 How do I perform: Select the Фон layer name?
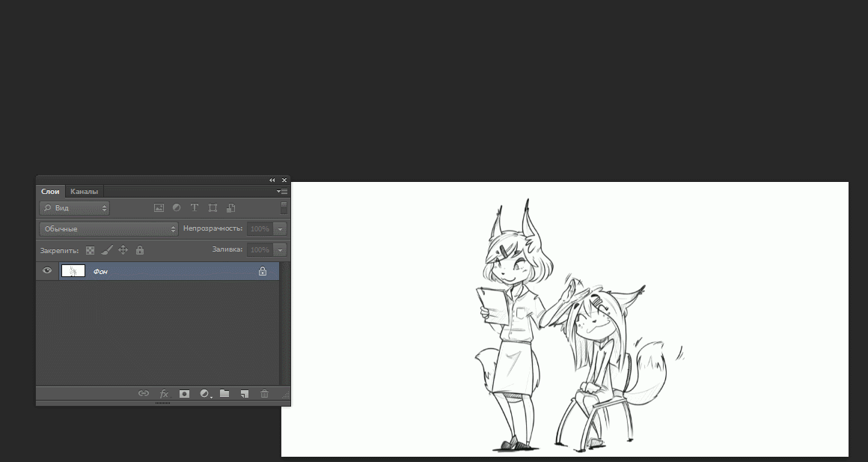click(x=100, y=272)
